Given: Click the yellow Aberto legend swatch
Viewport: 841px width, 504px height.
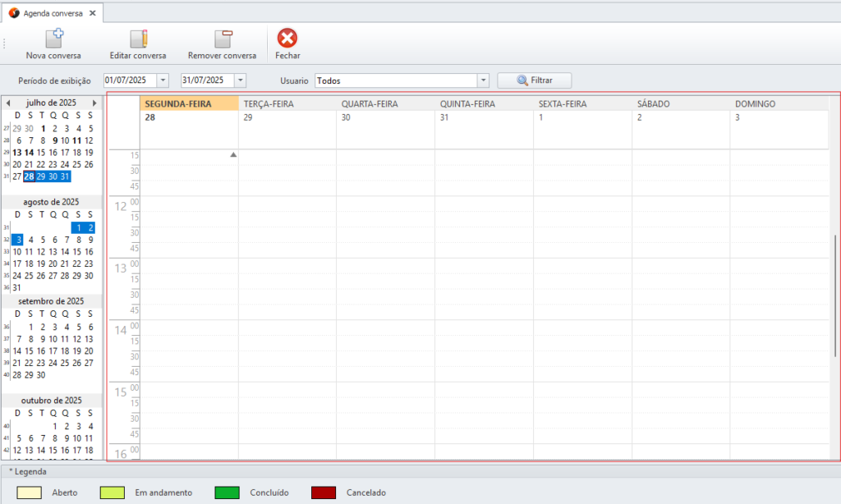Looking at the screenshot, I should (30, 493).
